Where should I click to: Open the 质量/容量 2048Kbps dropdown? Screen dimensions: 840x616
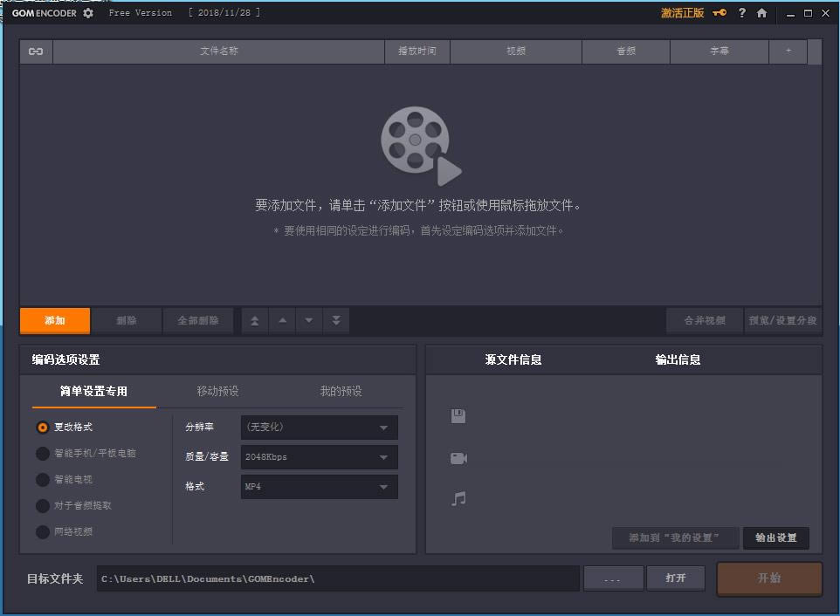320,457
